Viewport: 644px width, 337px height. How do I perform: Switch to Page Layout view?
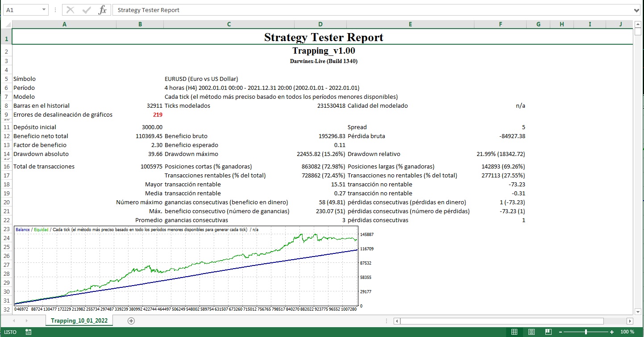(x=532, y=332)
